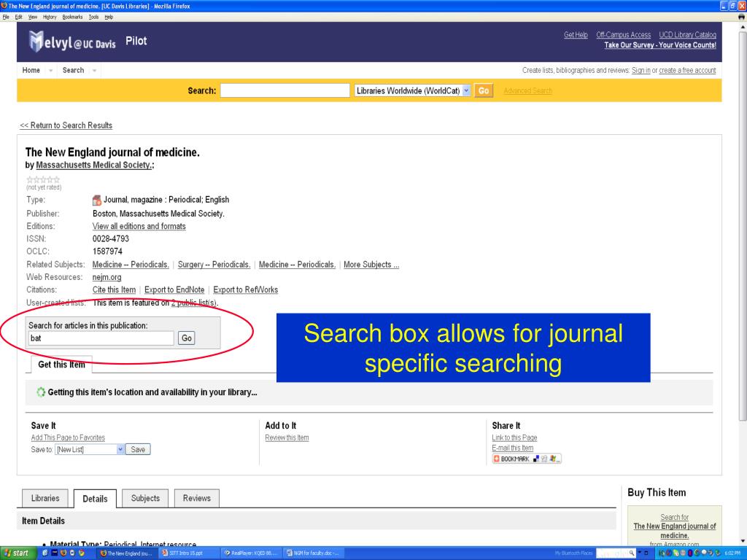Image resolution: width=747 pixels, height=560 pixels.
Task: Open Firefox from the quick launch bar
Action: point(63,553)
